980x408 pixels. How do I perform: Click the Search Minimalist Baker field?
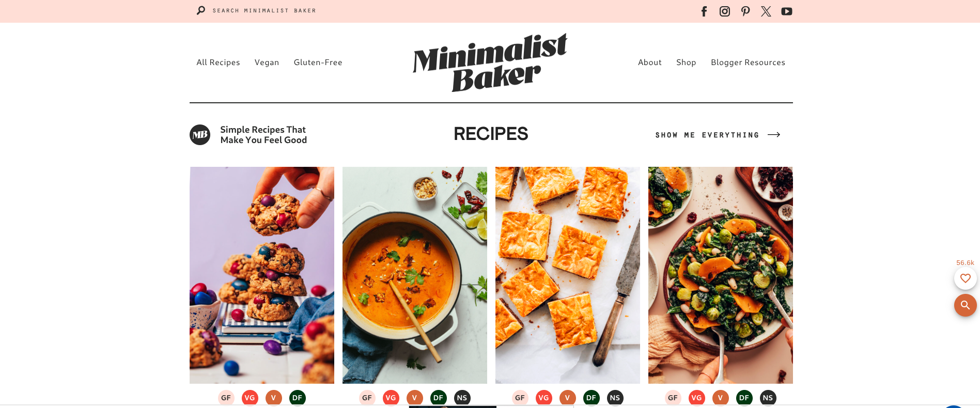(x=264, y=10)
